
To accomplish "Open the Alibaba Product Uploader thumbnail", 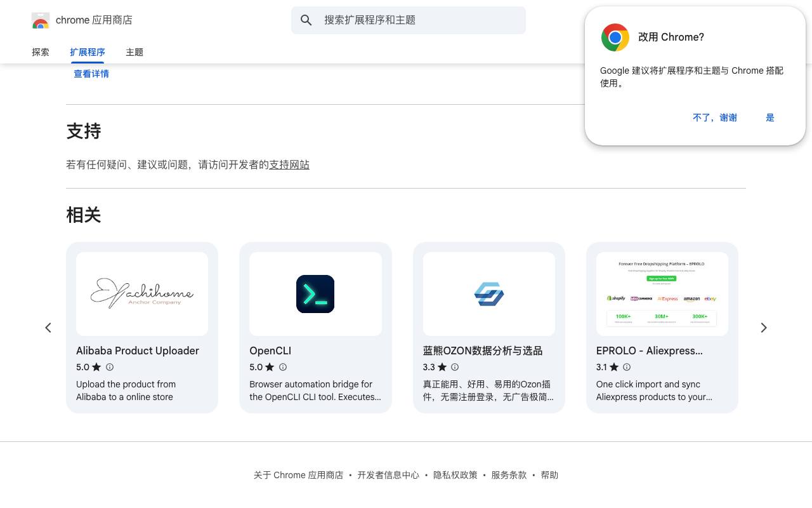I will tap(142, 294).
